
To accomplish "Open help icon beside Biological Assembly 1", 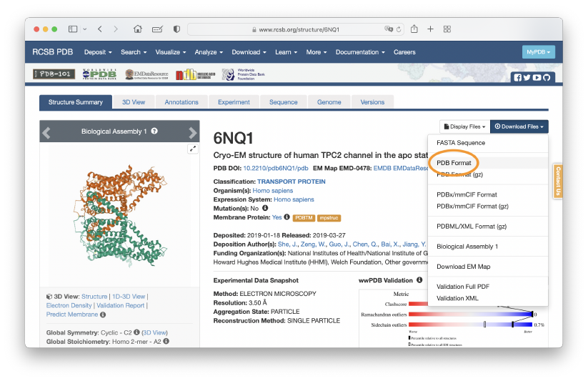I will coord(154,131).
